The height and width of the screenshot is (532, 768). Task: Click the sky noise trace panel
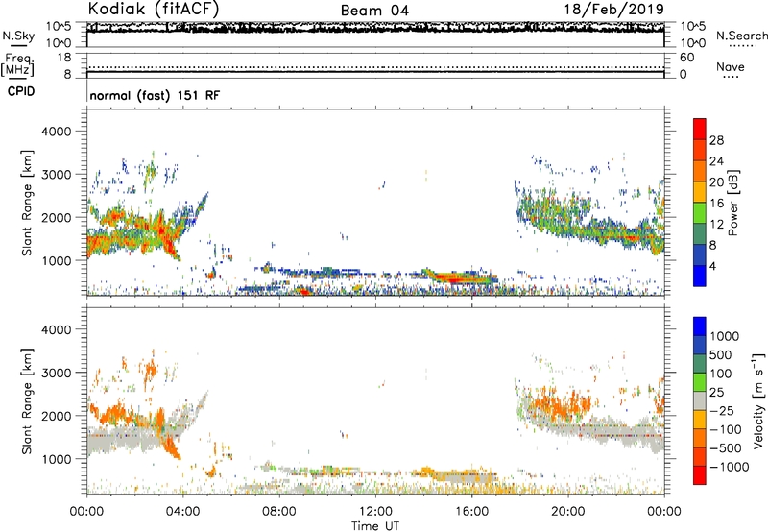tap(375, 35)
